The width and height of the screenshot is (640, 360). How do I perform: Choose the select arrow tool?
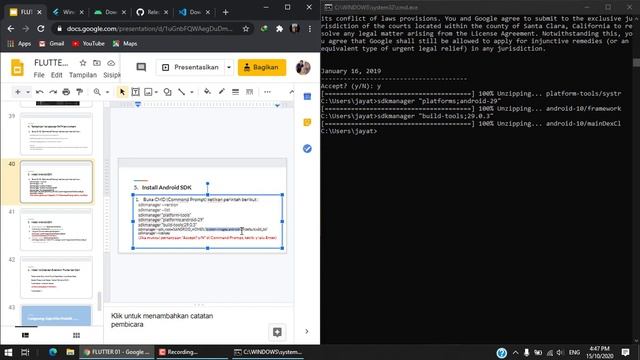tap(122, 92)
